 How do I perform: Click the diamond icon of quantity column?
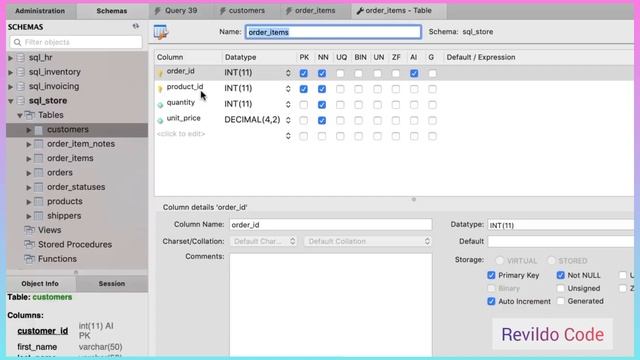click(x=160, y=105)
